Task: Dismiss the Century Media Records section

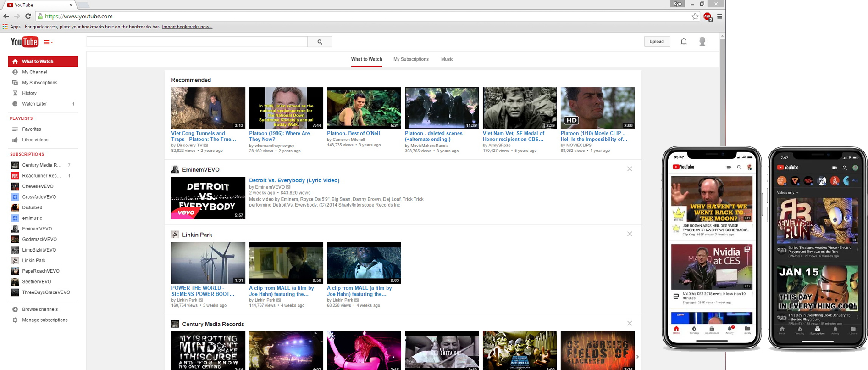Action: coord(630,324)
